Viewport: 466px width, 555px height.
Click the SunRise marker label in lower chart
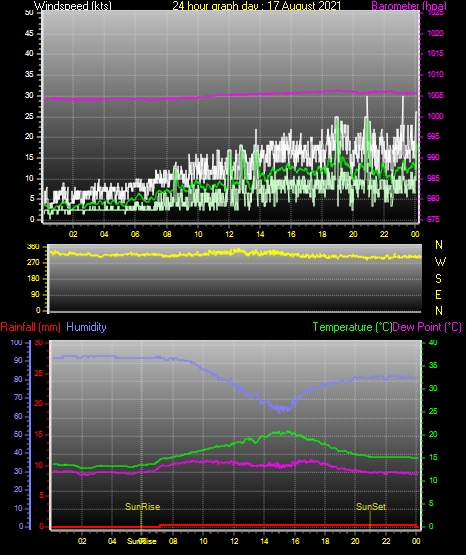143,507
